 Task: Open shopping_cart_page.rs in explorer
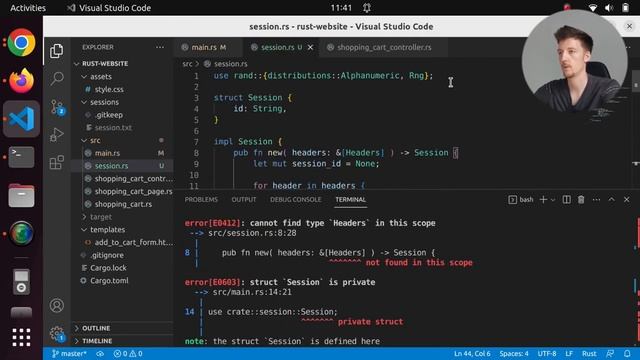(x=122, y=191)
